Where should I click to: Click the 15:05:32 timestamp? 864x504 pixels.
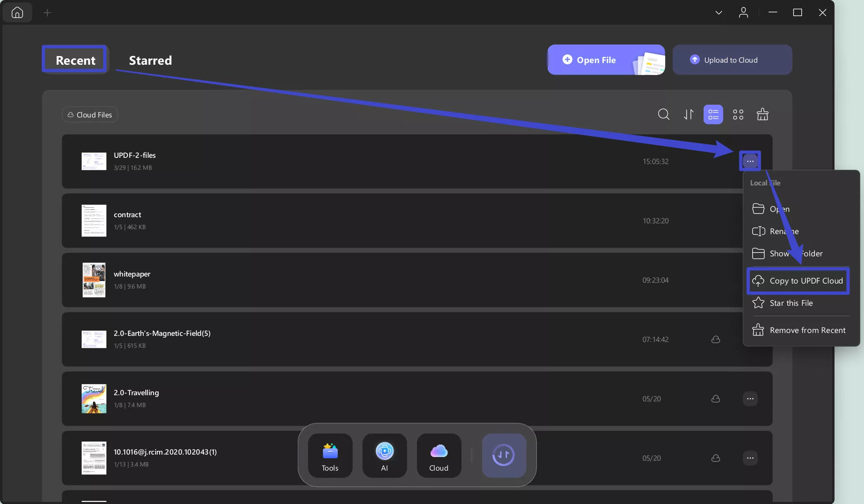pos(655,161)
